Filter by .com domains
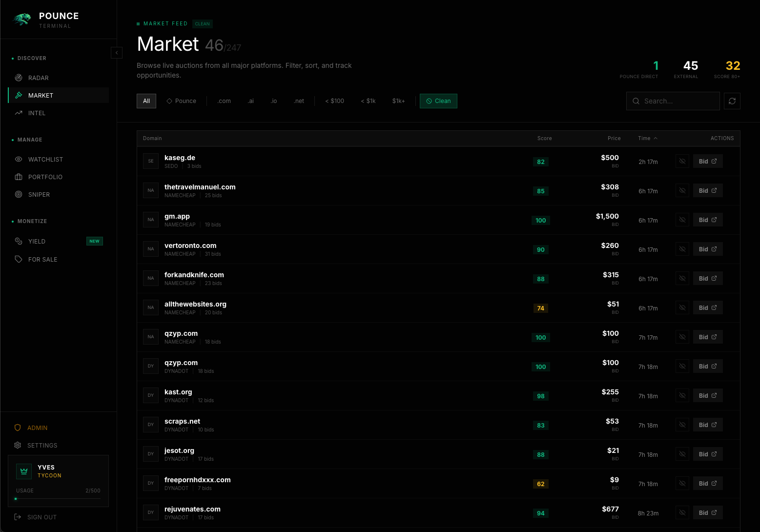Image resolution: width=760 pixels, height=532 pixels. [x=224, y=101]
